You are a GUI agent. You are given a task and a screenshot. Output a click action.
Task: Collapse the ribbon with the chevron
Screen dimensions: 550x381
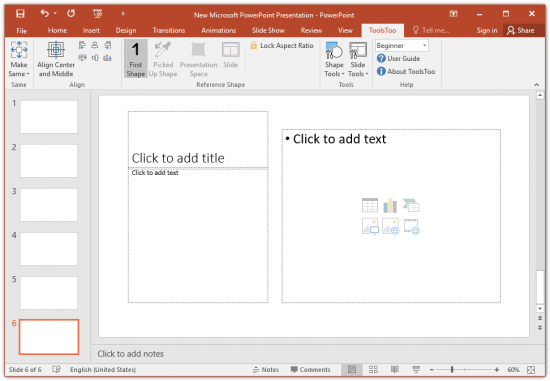pos(536,85)
